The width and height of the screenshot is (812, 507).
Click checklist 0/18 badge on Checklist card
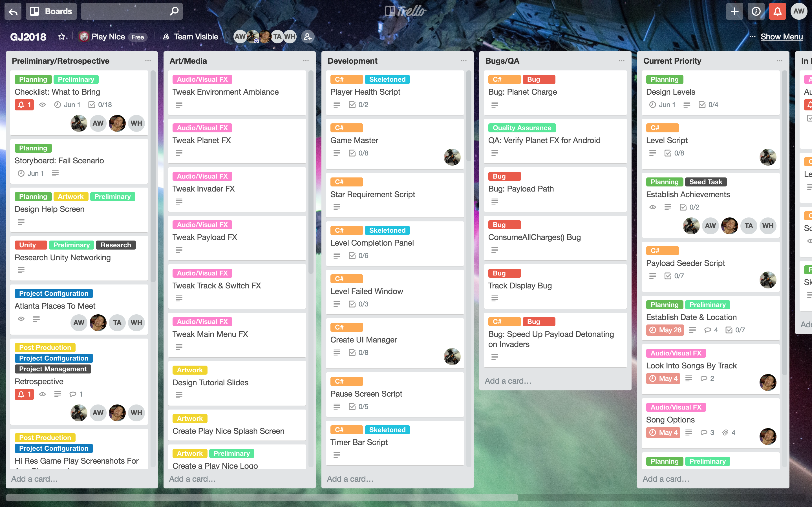coord(100,104)
